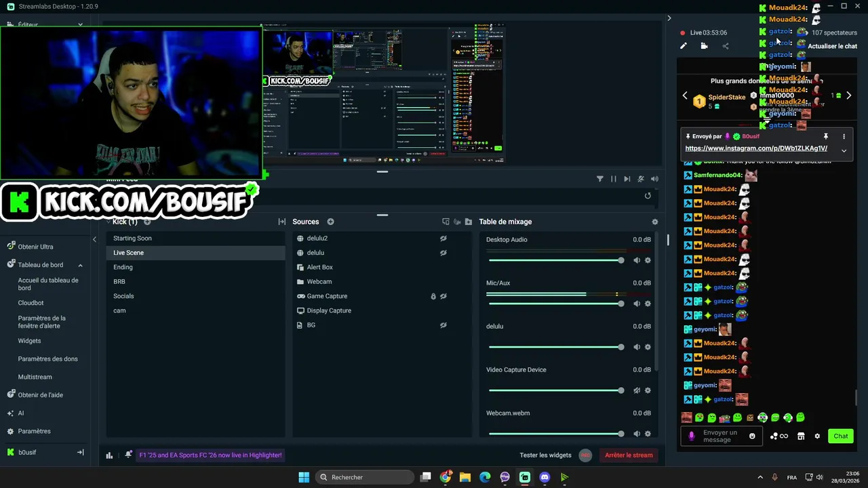The width and height of the screenshot is (868, 488).
Task: Click Highlighter announcement banner in footer
Action: coord(210,455)
